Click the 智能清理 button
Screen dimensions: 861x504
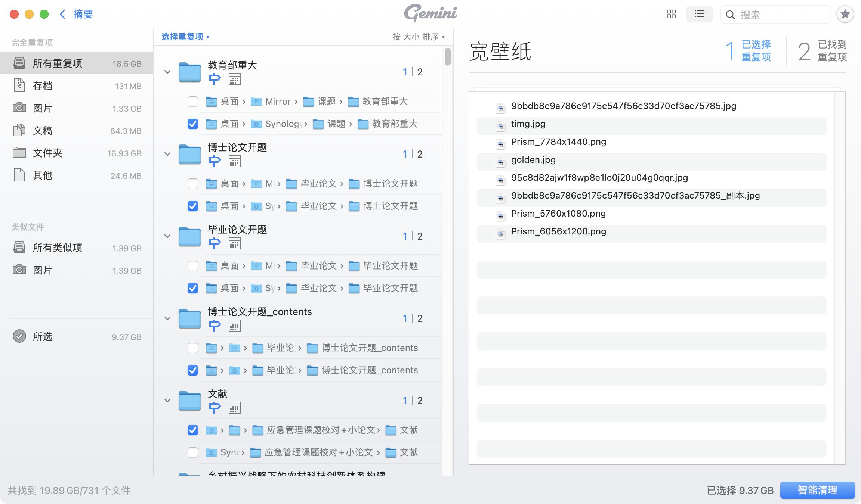tap(818, 490)
